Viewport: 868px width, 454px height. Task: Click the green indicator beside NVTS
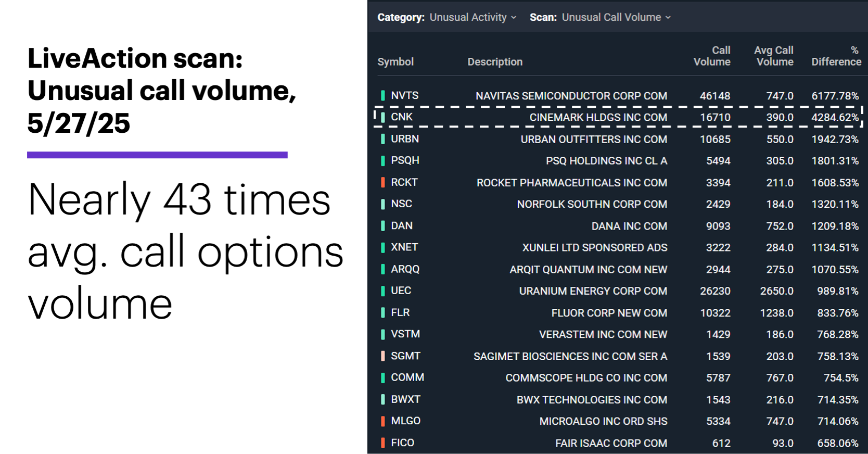384,96
